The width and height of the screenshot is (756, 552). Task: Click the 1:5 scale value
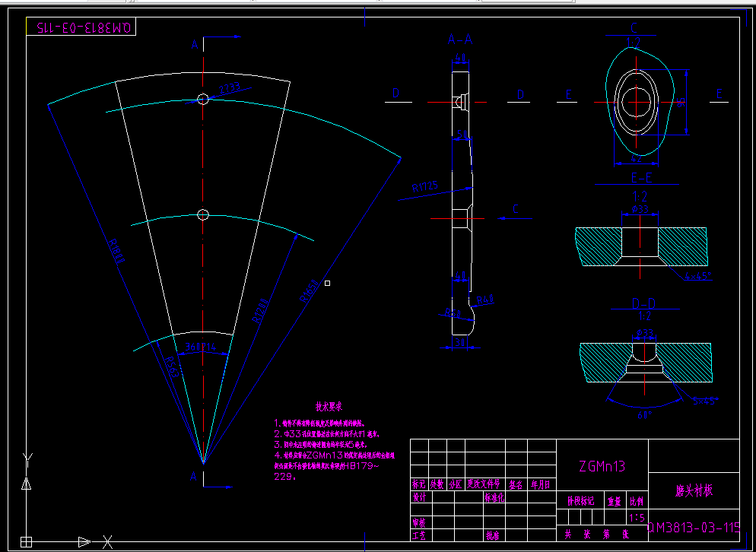point(637,519)
